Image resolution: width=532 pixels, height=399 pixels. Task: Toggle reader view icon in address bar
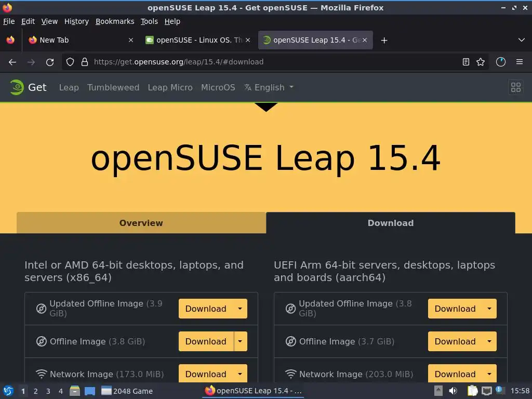[466, 62]
